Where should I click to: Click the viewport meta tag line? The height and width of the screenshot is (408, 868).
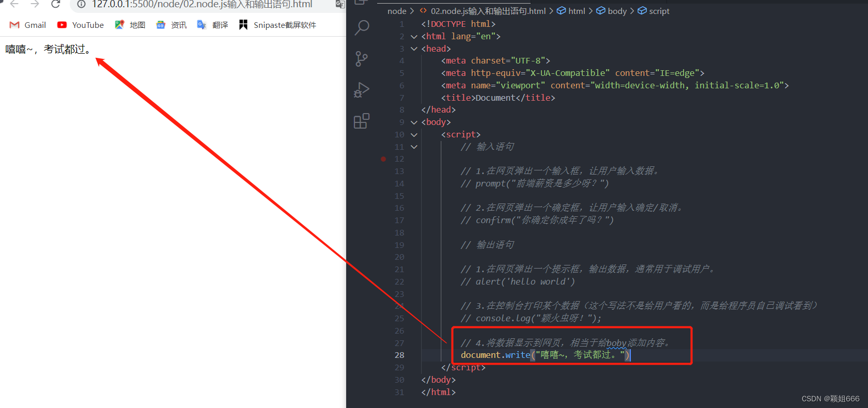point(615,85)
